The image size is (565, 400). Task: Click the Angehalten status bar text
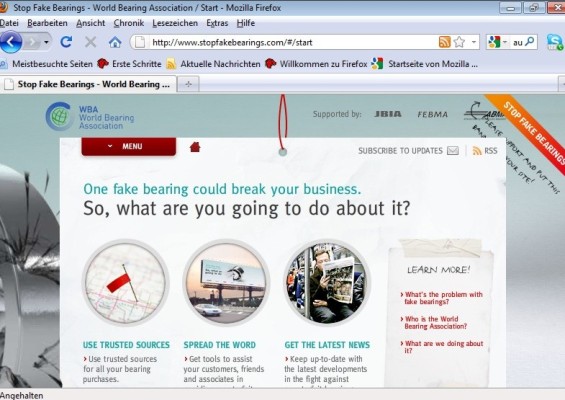click(x=22, y=395)
